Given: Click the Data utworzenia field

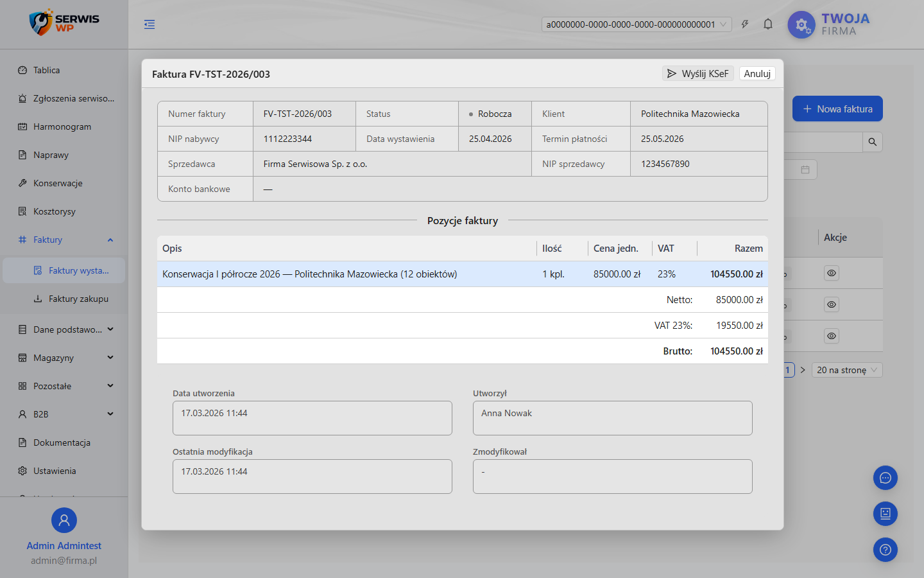Looking at the screenshot, I should click(x=312, y=418).
